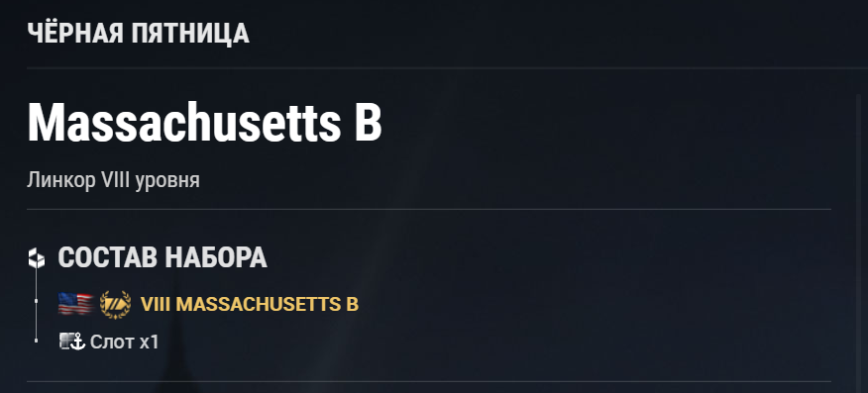Click the x1 quantity after Слот
Screen dimensions: 868x393
(149, 343)
